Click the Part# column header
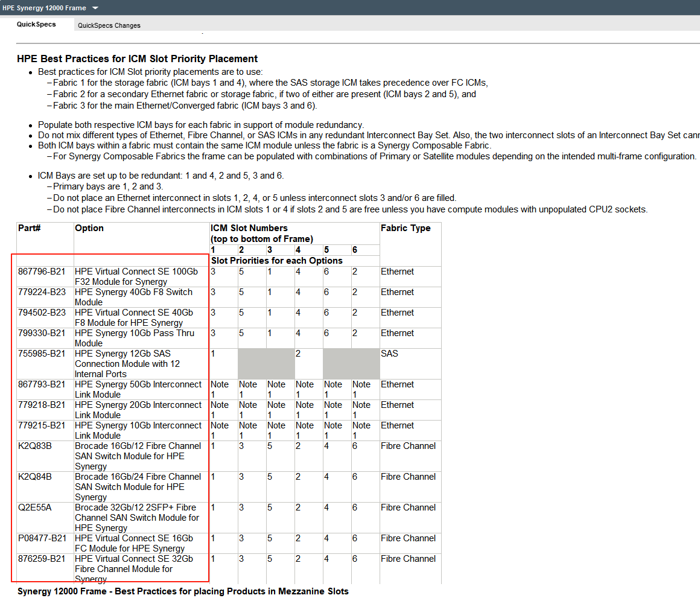This screenshot has height=601, width=700. pyautogui.click(x=30, y=228)
